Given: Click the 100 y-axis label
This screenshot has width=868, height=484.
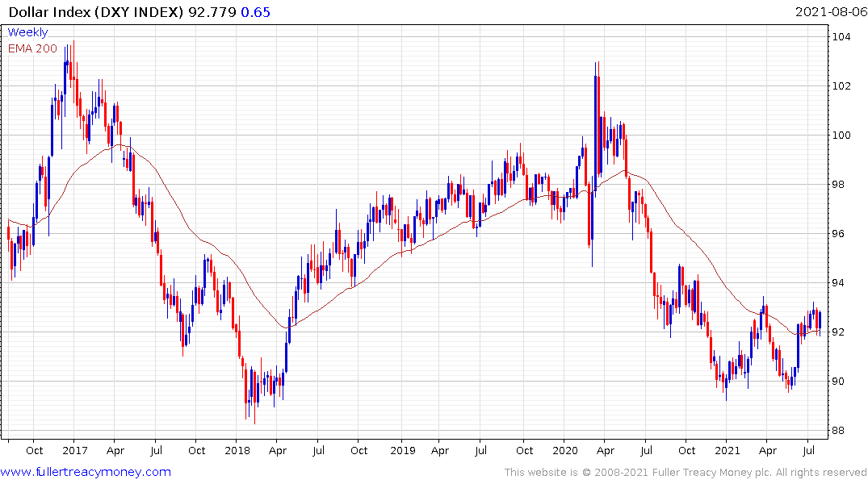Looking at the screenshot, I should click(x=841, y=136).
